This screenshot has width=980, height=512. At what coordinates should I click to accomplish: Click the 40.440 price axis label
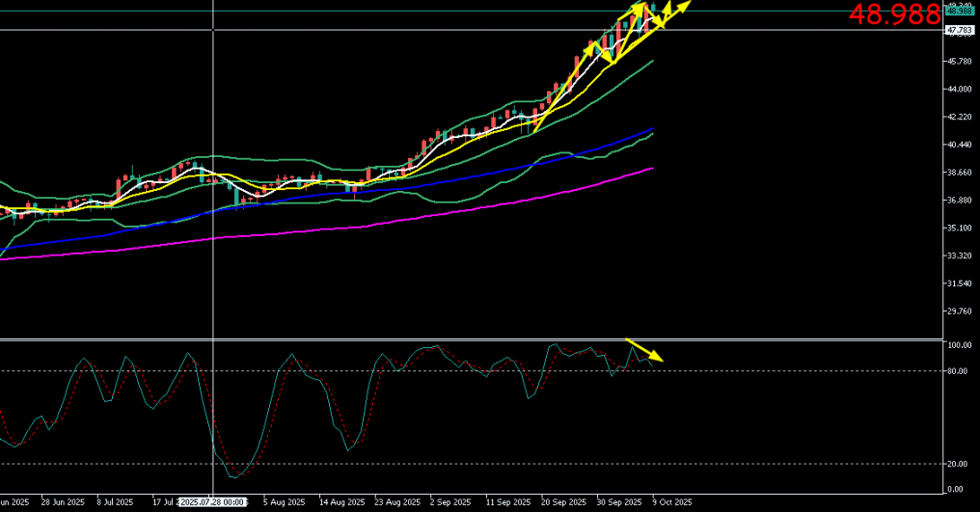click(x=961, y=145)
